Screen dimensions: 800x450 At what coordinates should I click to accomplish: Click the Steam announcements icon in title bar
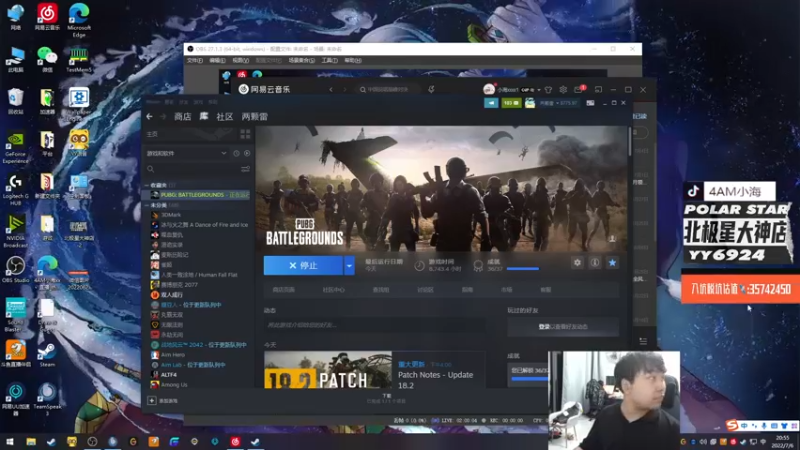(491, 103)
